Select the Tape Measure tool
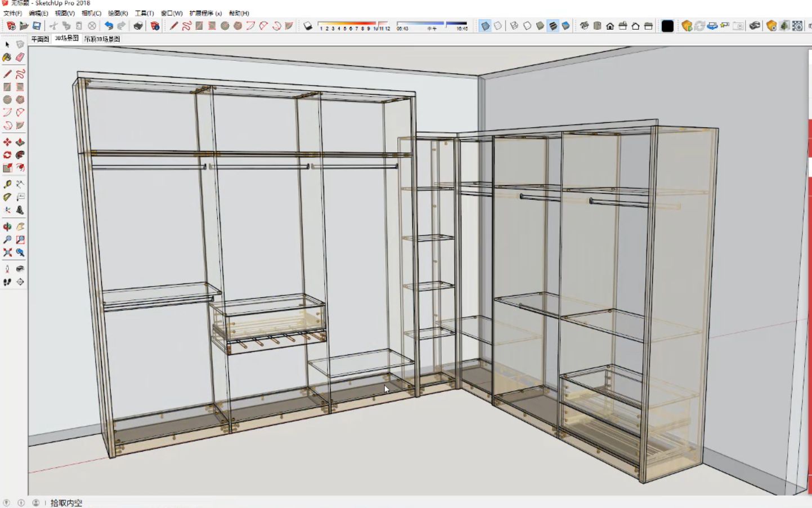The width and height of the screenshot is (812, 508). click(7, 184)
